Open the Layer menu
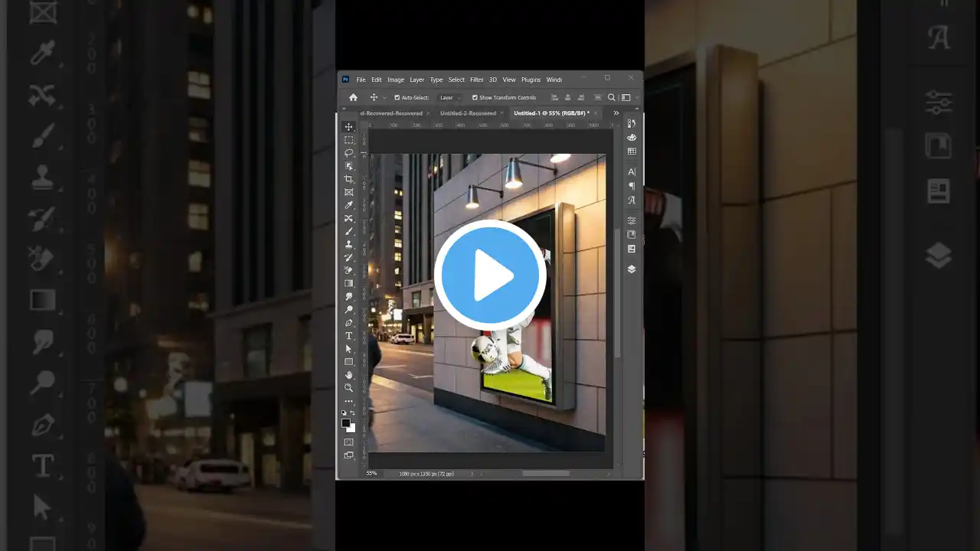980x551 pixels. coord(417,80)
